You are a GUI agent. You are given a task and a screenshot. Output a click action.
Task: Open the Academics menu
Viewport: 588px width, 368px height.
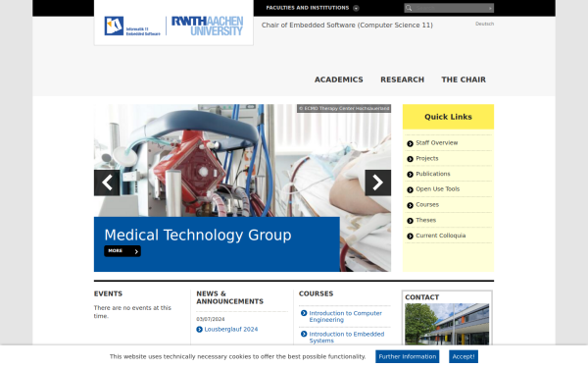click(x=339, y=79)
